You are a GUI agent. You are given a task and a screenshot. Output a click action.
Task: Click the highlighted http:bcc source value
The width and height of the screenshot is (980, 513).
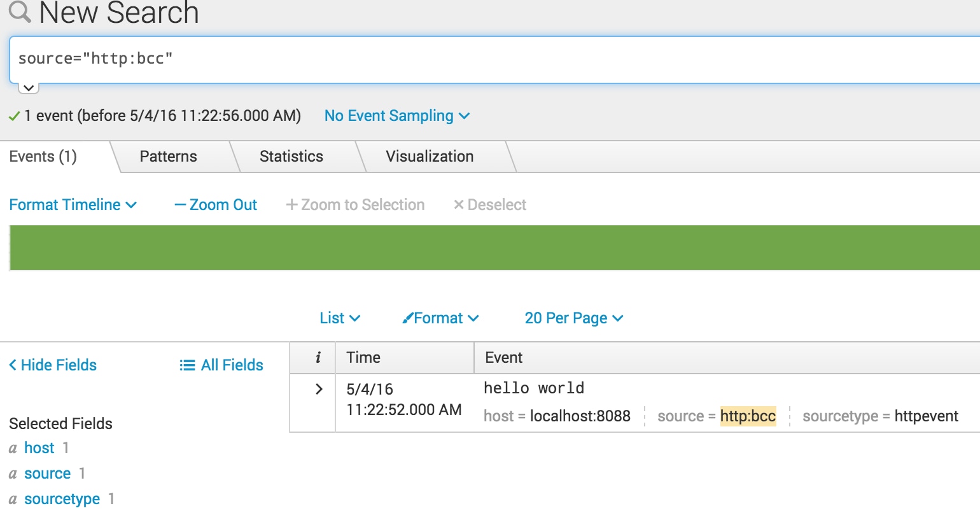coord(748,416)
